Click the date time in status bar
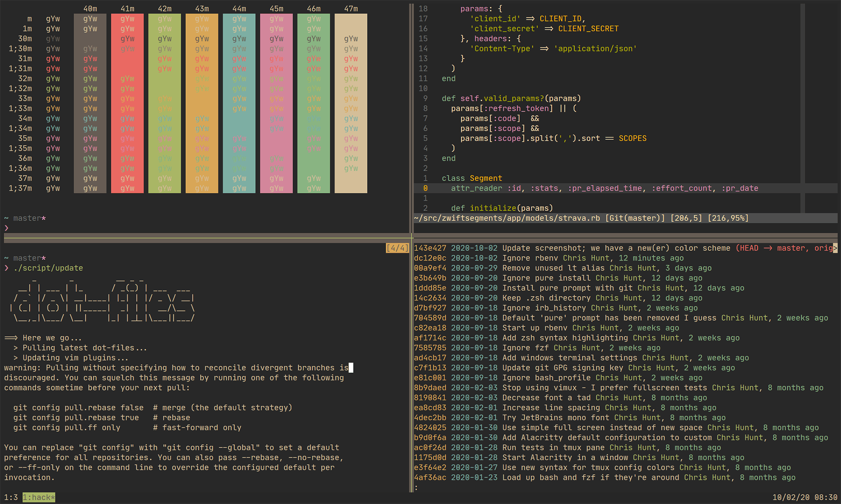 (x=804, y=497)
